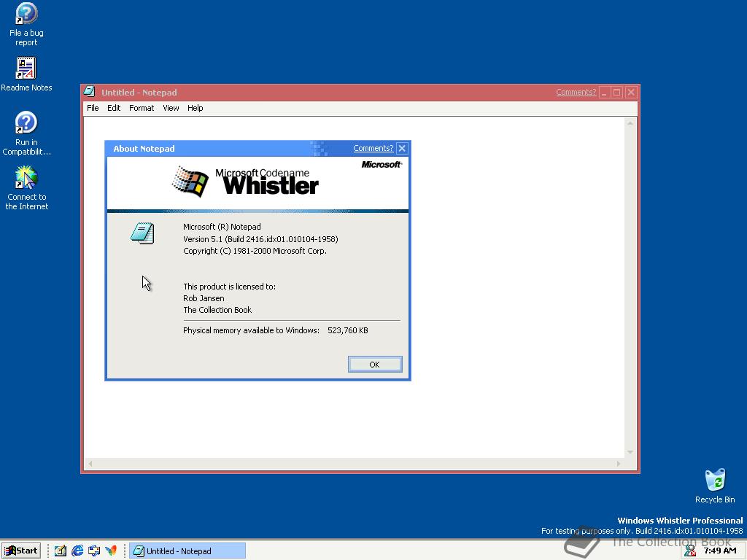Open MSN Explorer butterfly icon in quick launch

[111, 551]
